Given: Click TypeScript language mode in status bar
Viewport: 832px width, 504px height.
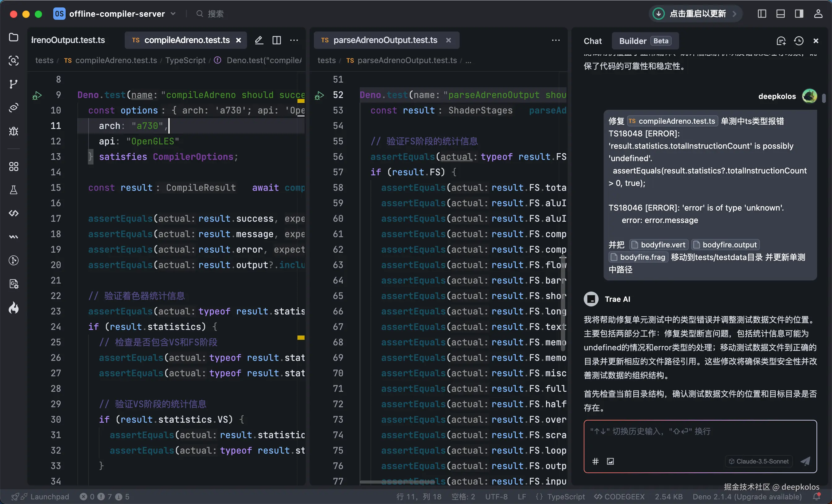Looking at the screenshot, I should [565, 497].
